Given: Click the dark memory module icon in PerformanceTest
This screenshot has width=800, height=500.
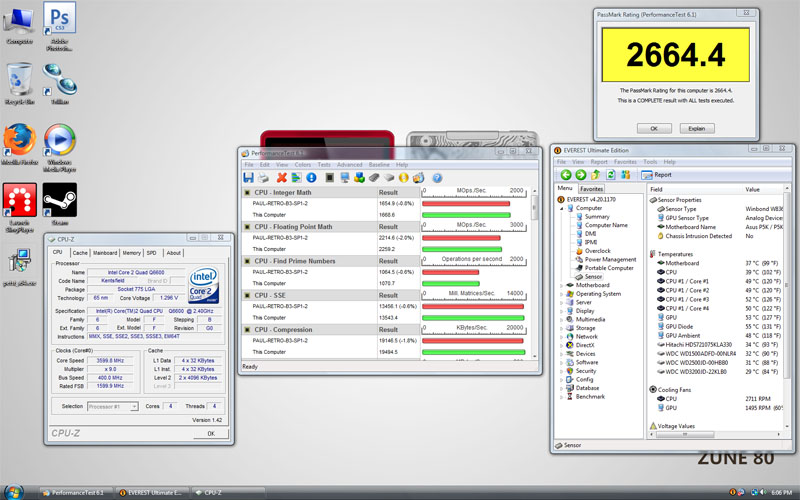Looking at the screenshot, I should (374, 178).
